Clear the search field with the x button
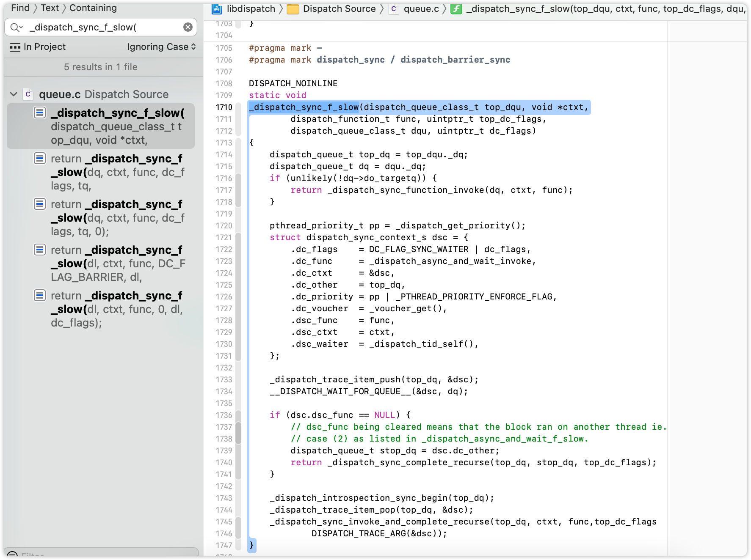Image resolution: width=751 pixels, height=560 pixels. point(188,27)
